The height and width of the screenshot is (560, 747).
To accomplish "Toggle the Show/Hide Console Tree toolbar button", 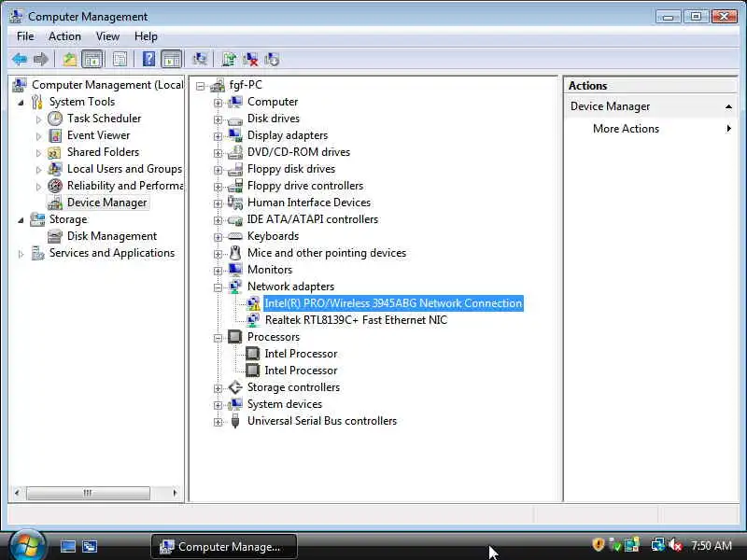I will click(x=92, y=60).
